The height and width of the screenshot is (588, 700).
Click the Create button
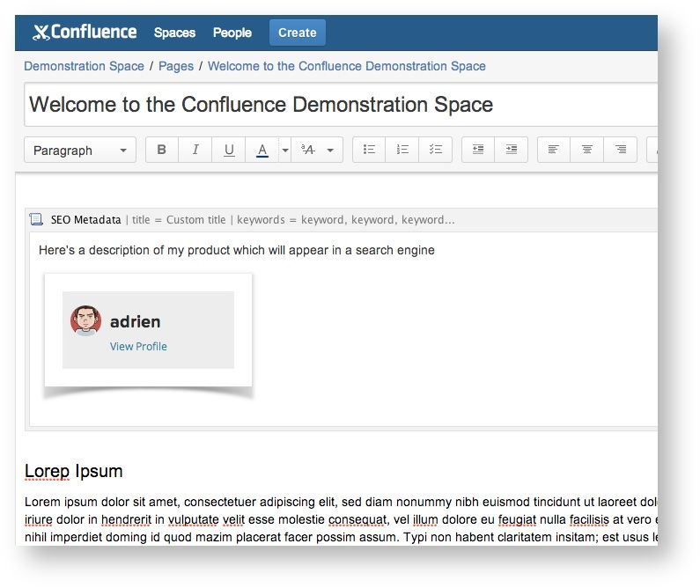coord(298,33)
